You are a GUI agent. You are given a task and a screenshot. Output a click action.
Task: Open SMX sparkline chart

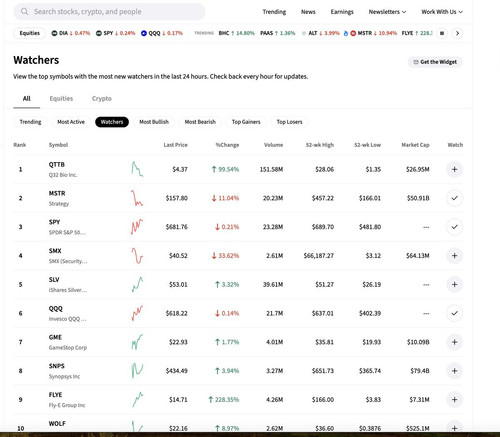[137, 256]
